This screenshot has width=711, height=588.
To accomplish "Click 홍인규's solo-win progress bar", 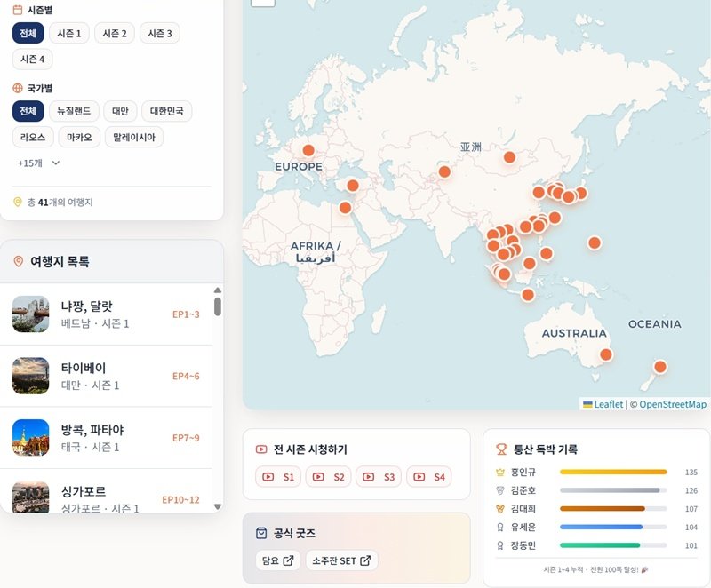I will (613, 472).
